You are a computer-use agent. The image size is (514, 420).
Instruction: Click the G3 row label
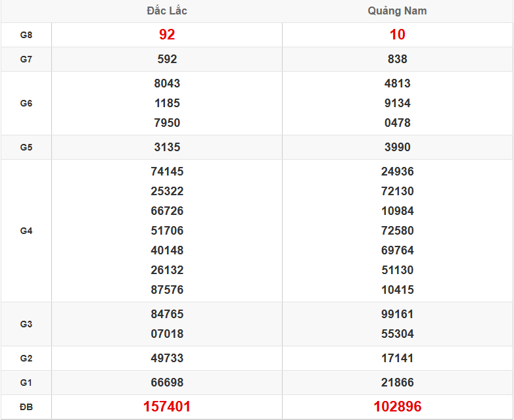(26, 324)
